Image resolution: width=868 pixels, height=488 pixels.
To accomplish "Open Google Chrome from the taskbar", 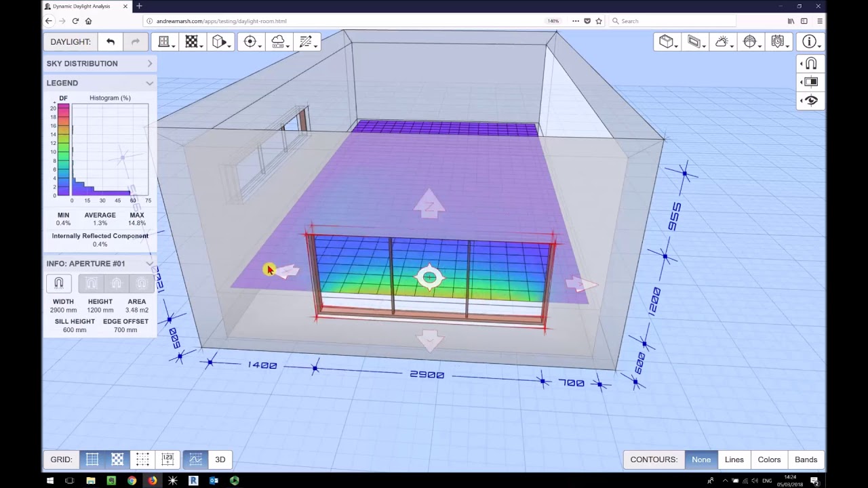I will pyautogui.click(x=132, y=481).
